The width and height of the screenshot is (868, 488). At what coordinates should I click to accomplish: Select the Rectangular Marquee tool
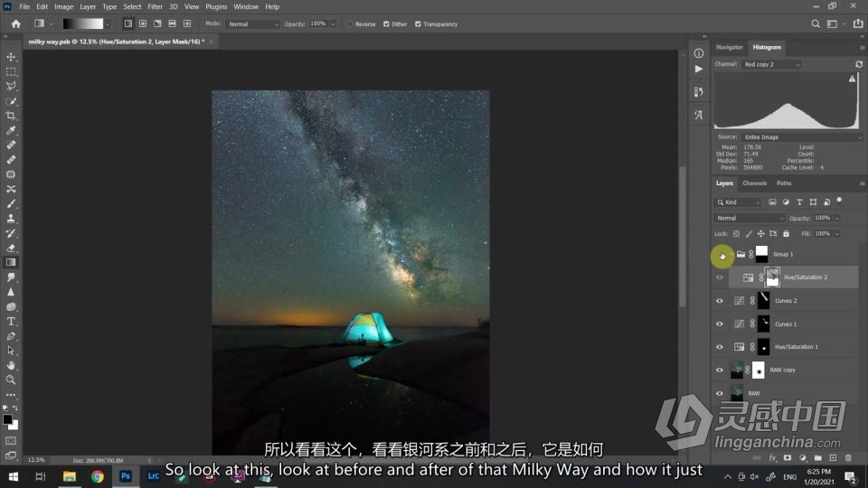(11, 72)
